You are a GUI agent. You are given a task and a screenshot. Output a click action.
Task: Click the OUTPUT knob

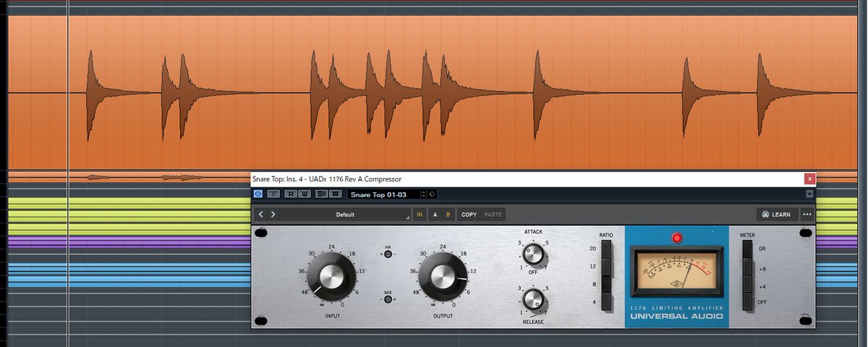[442, 277]
